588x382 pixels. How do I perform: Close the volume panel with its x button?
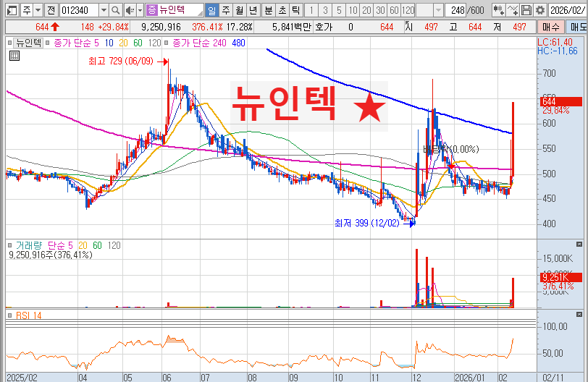pyautogui.click(x=579, y=245)
